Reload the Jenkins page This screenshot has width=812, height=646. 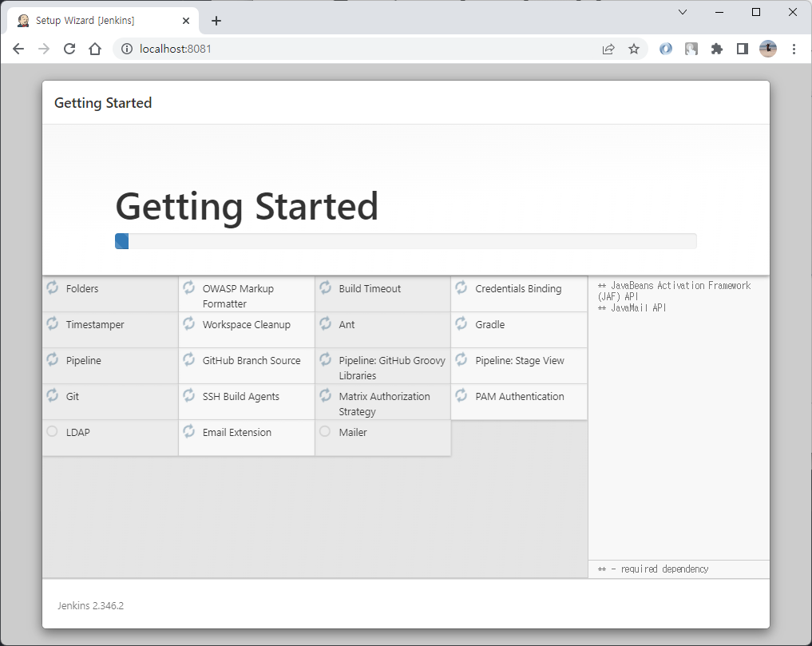69,49
